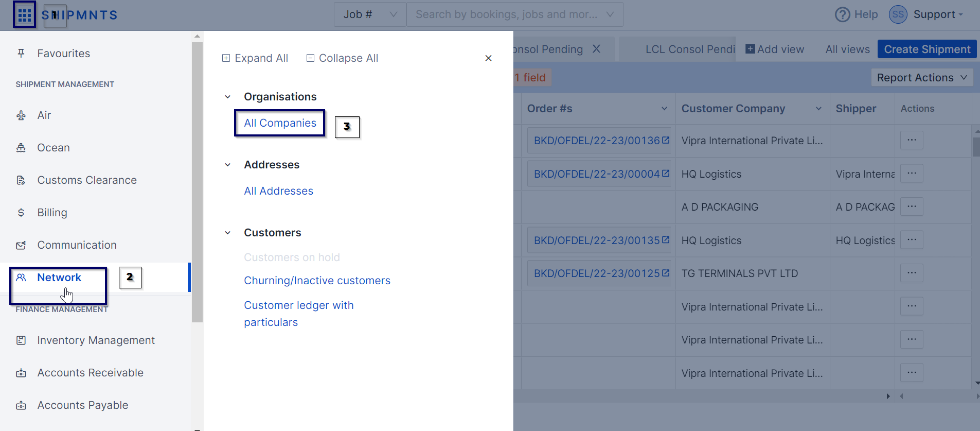Click the Communication mail icon
This screenshot has width=980, height=431.
(x=21, y=245)
